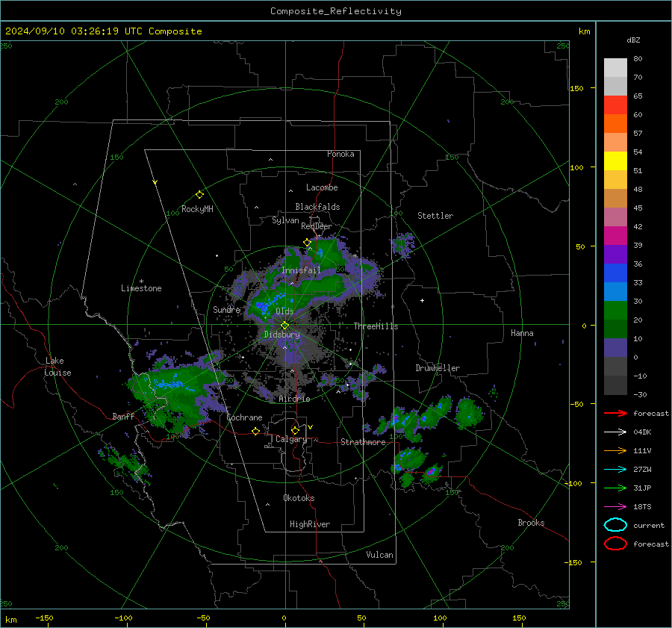Click the Sundre city label
The image size is (672, 628).
[227, 309]
